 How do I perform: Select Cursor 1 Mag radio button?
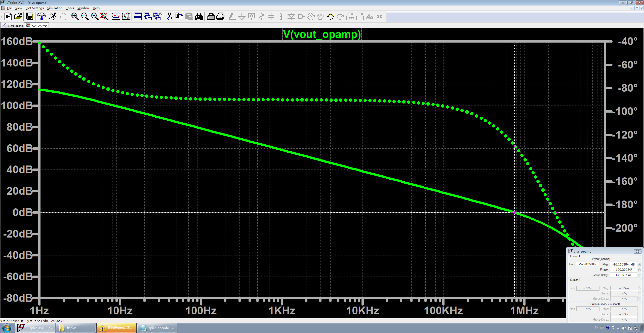[639, 264]
